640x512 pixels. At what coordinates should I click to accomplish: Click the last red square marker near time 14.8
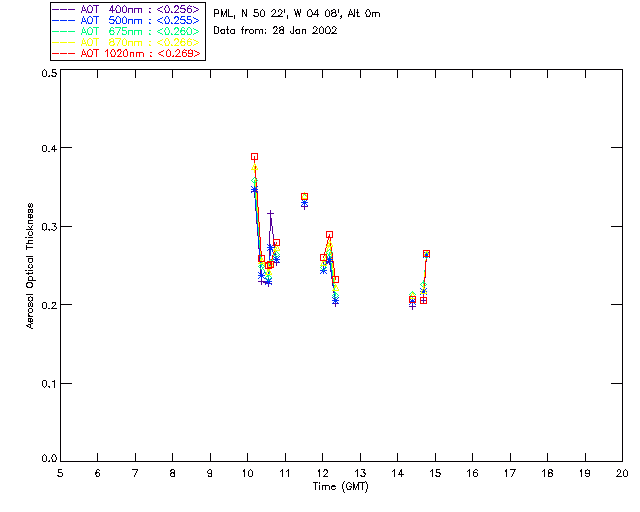click(426, 254)
